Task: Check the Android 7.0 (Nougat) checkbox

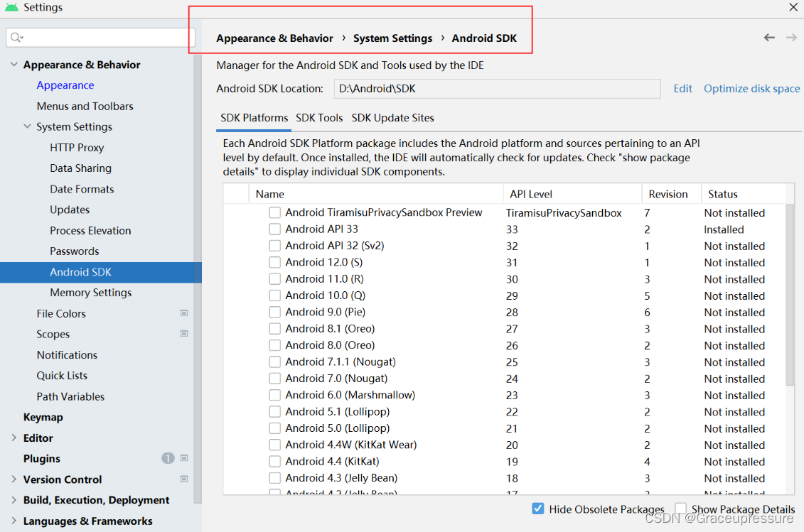Action: click(x=275, y=379)
